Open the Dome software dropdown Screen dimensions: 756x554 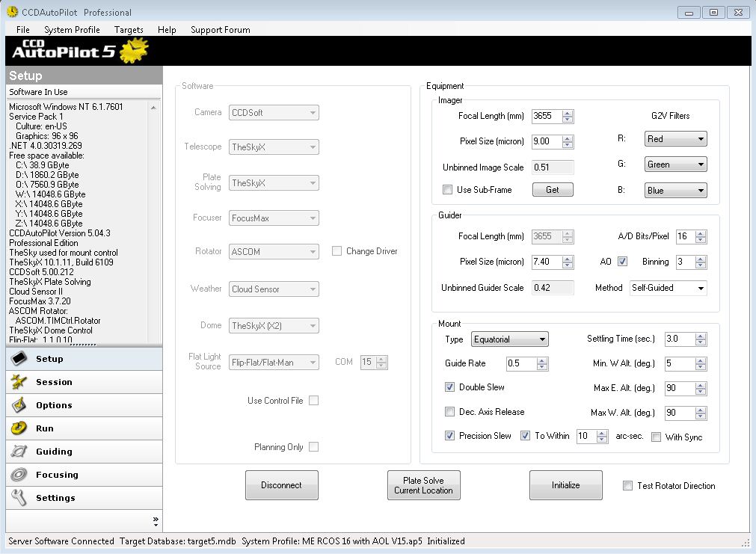pyautogui.click(x=274, y=325)
